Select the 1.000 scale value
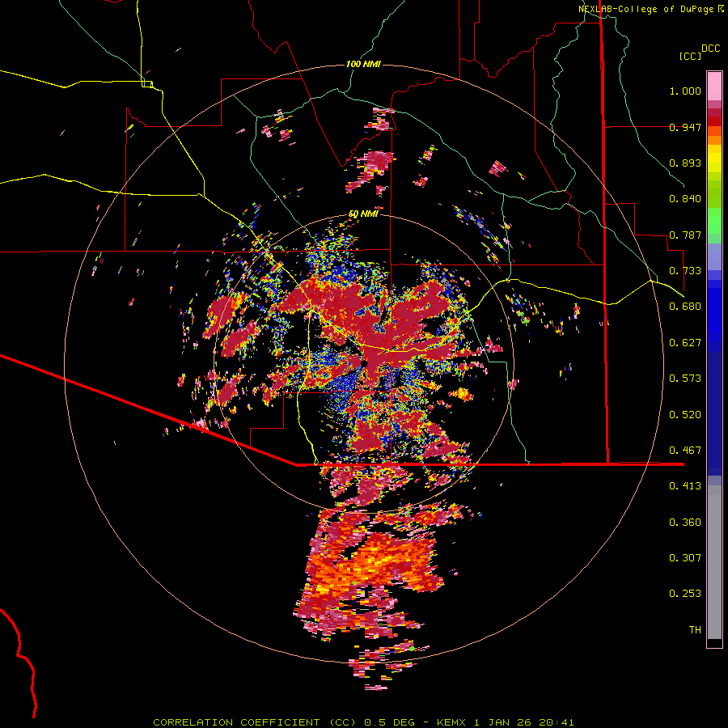The height and width of the screenshot is (728, 728). tap(685, 91)
